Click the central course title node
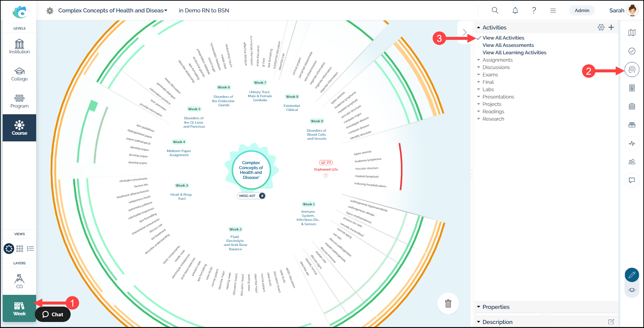Image resolution: width=644 pixels, height=328 pixels. click(x=251, y=170)
